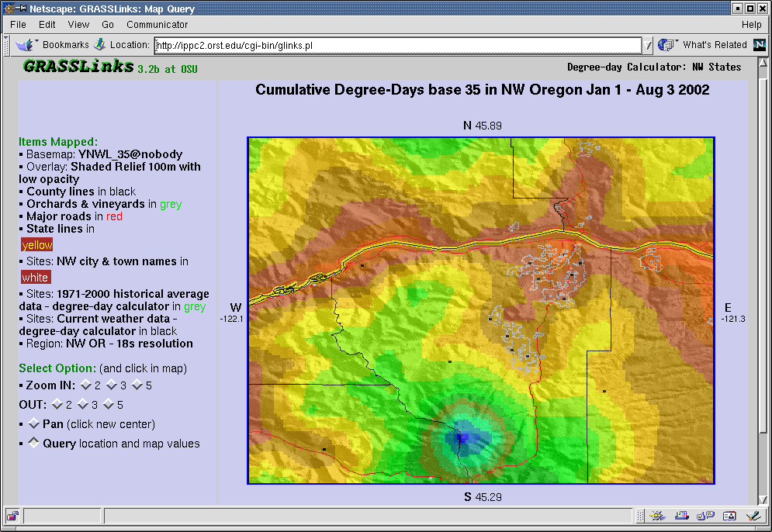Screen dimensions: 772x532
Task: Open the Composer component icon
Action: pos(753,516)
